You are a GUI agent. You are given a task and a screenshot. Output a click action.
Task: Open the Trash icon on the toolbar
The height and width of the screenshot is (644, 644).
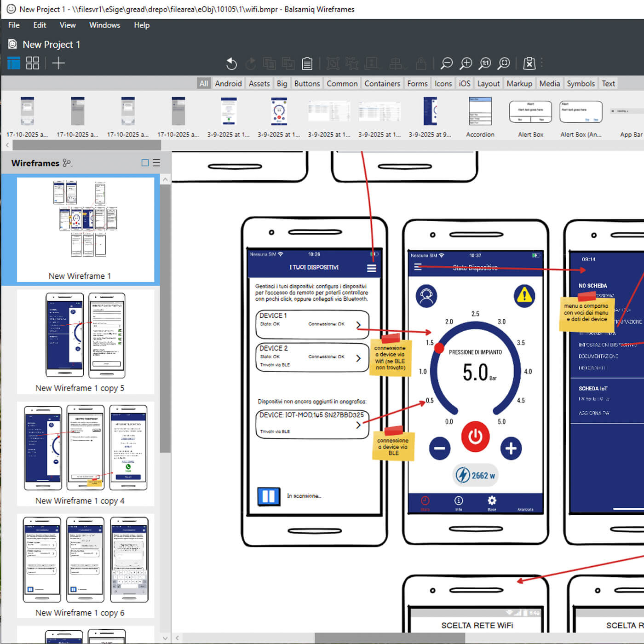(x=529, y=63)
